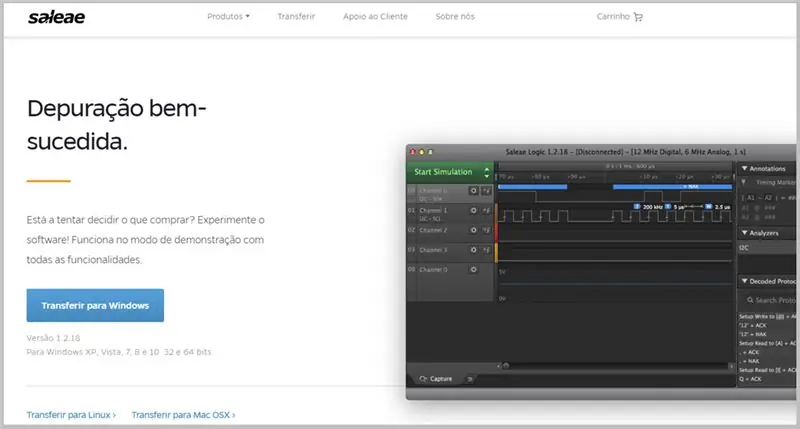Click Transferir para Windows button

95,306
